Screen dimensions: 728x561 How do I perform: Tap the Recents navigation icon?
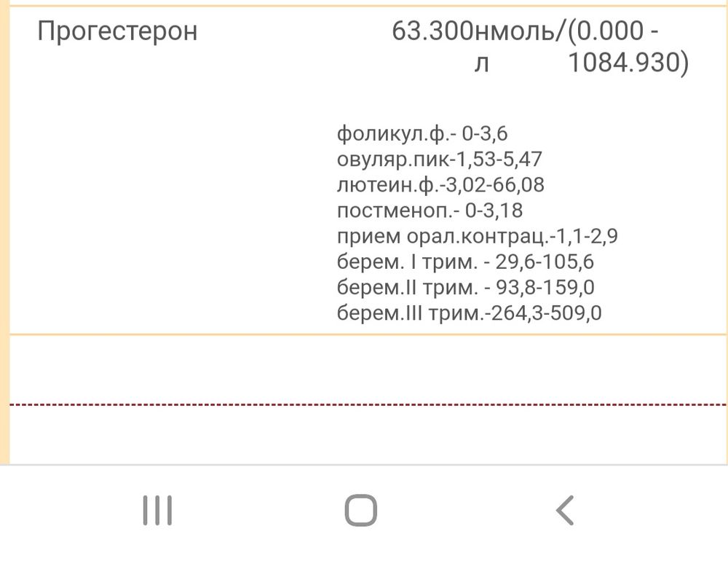click(157, 510)
